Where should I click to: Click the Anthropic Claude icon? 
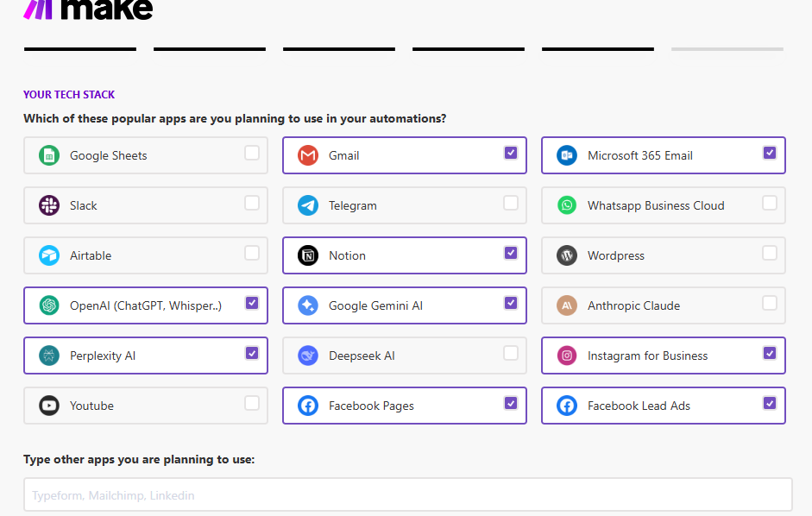point(567,305)
